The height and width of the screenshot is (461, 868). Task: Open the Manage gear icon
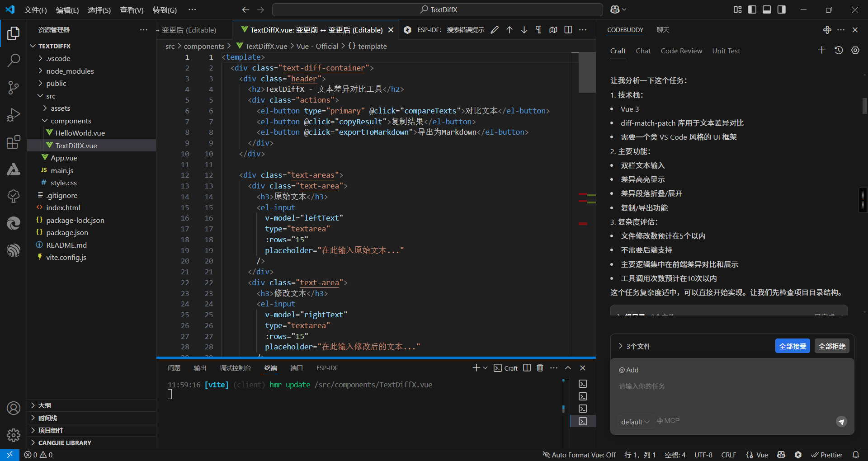(x=14, y=435)
